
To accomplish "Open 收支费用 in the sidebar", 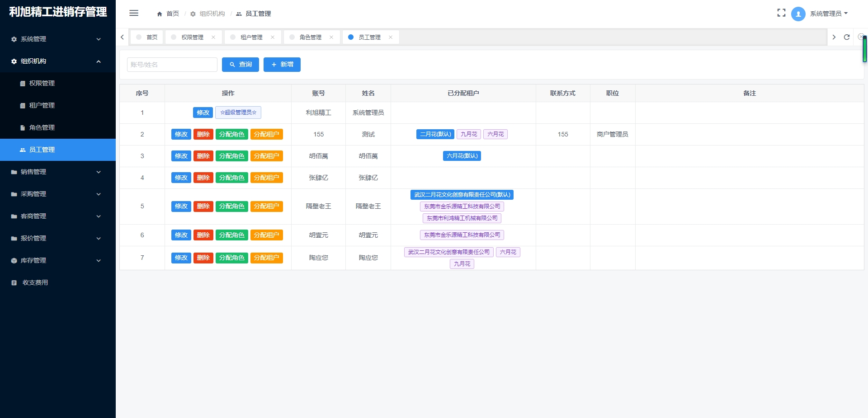I will coord(58,282).
